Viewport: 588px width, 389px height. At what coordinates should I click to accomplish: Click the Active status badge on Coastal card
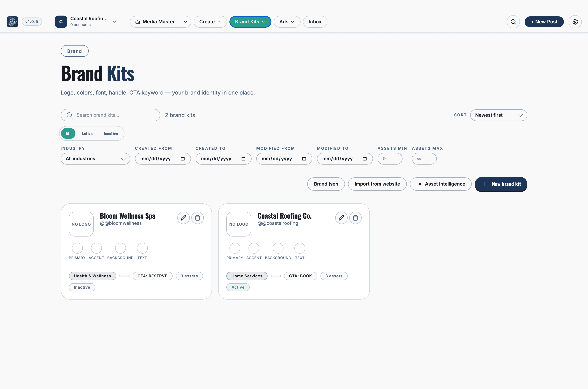coord(238,287)
